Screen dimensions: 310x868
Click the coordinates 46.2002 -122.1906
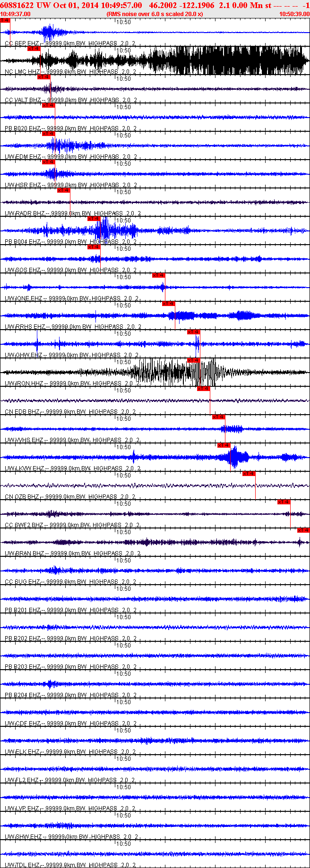(181, 5)
